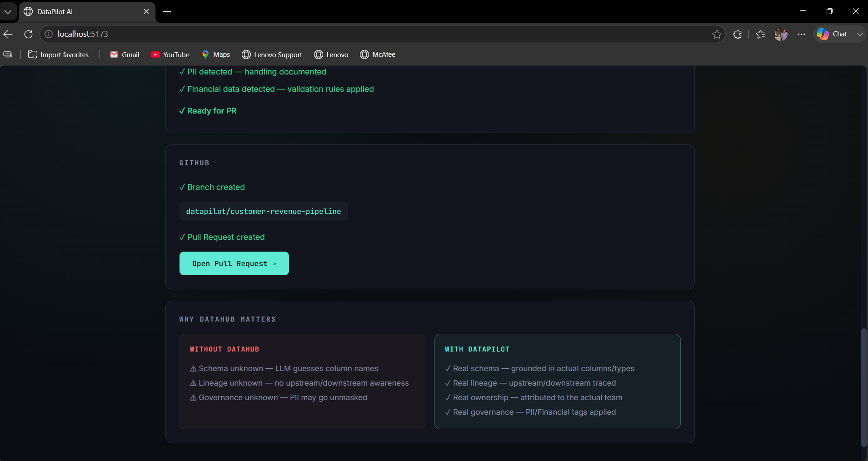868x461 pixels.
Task: Click the WITH DATAPILOT card title
Action: coord(477,349)
